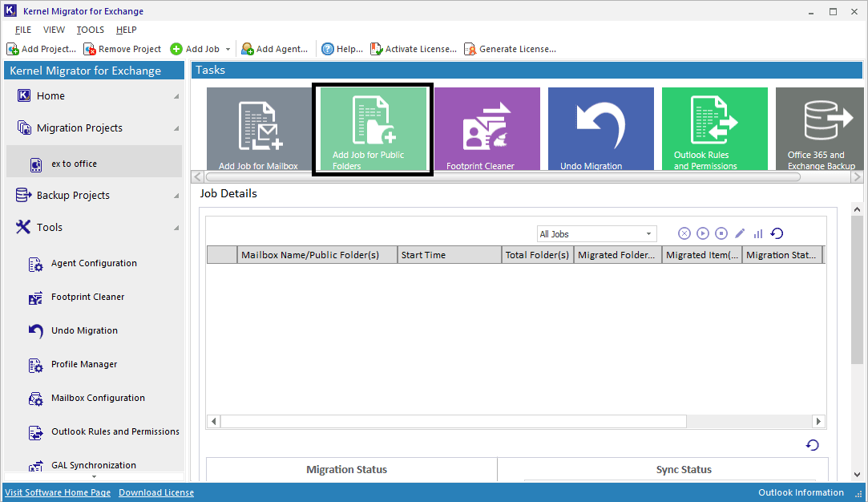This screenshot has width=868, height=502.
Task: Open the TOOLS menu
Action: (x=91, y=30)
